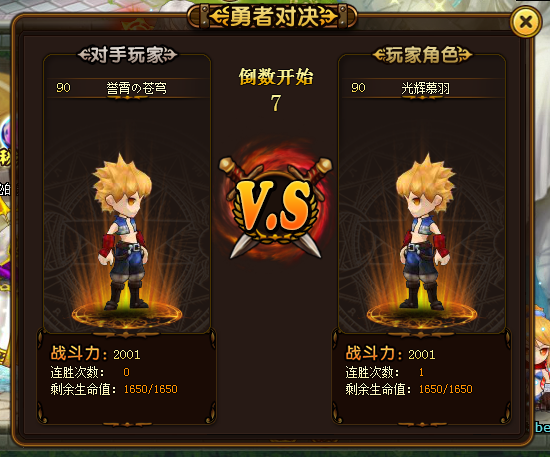
Task: Click the 对手玩家 panel header
Action: pos(127,55)
